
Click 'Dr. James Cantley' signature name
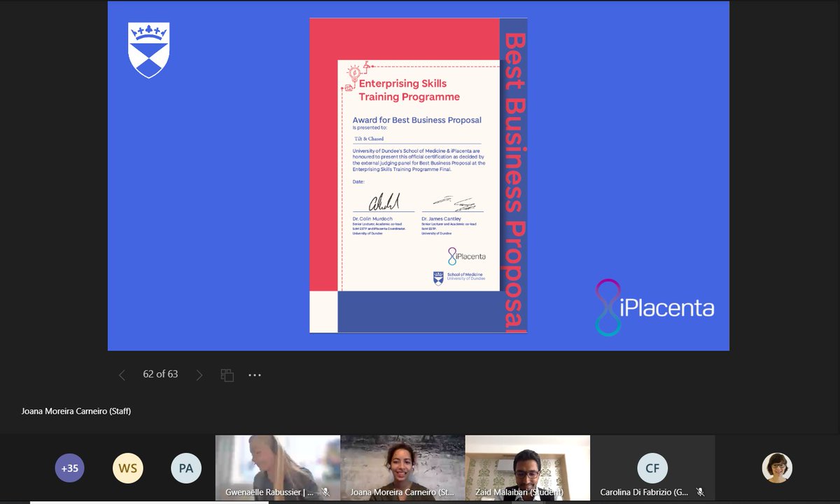coord(441,219)
